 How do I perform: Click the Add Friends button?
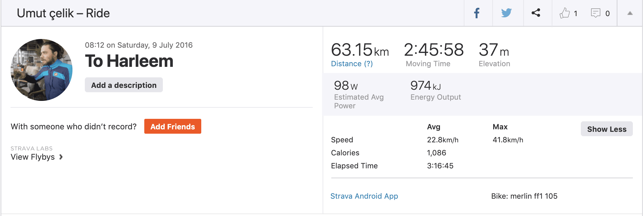point(173,126)
